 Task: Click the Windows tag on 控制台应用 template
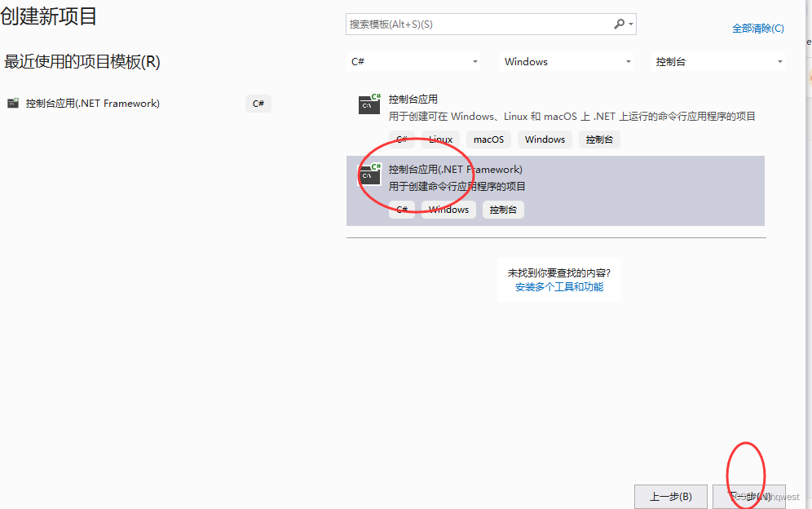pyautogui.click(x=545, y=139)
